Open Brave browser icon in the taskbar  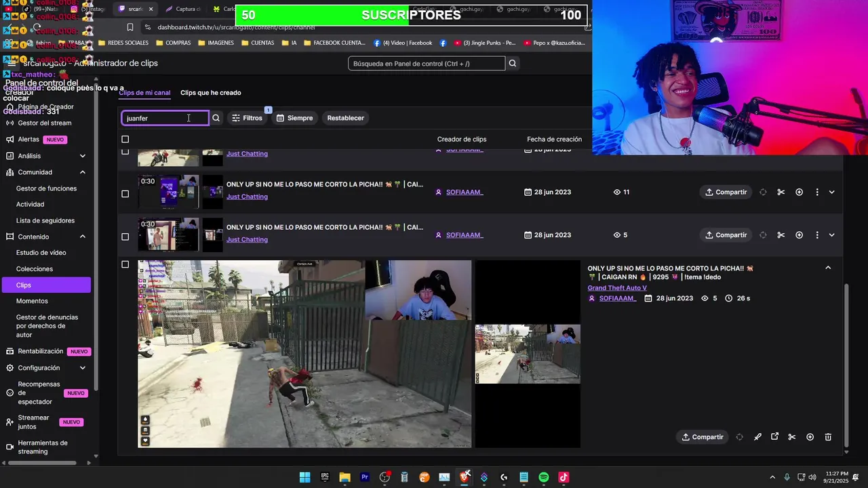point(465,477)
